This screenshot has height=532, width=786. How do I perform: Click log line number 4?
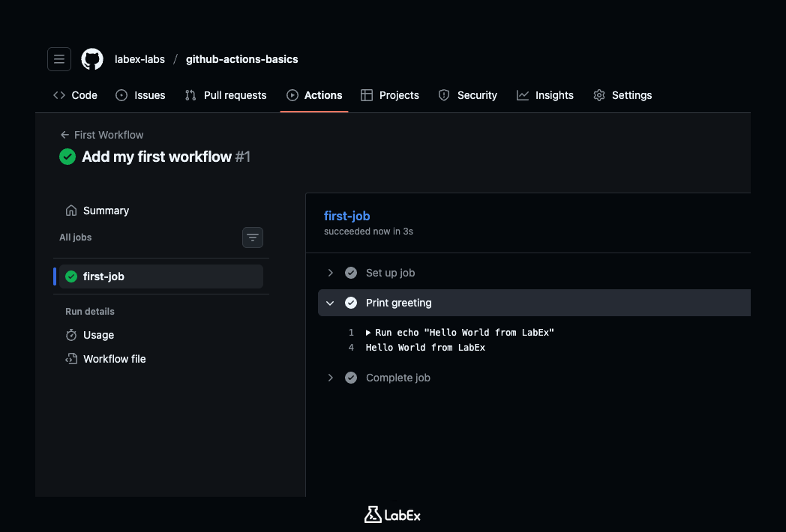click(351, 348)
